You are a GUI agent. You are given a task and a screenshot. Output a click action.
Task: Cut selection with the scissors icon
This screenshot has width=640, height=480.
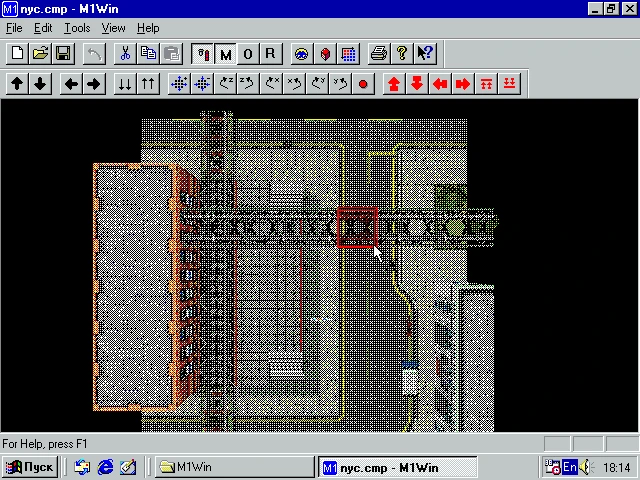[125, 53]
